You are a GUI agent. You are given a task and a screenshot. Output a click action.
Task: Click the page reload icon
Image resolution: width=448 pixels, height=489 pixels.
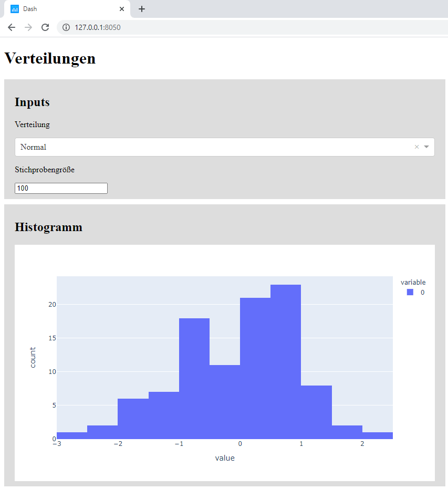point(45,27)
